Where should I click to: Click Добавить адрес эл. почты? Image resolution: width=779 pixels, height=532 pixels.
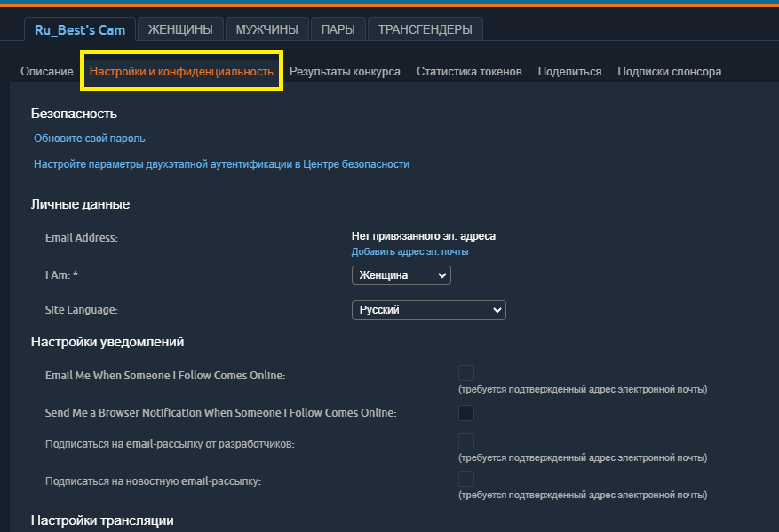tap(409, 251)
